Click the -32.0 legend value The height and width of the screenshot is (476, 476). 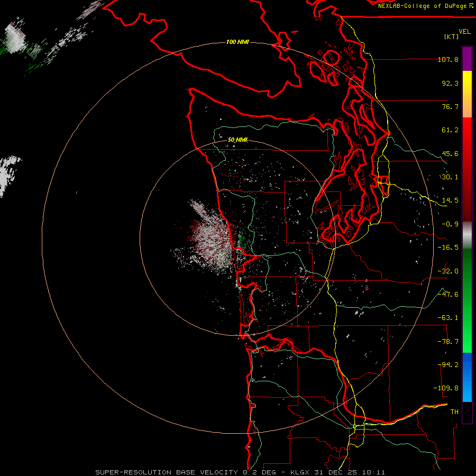448,271
